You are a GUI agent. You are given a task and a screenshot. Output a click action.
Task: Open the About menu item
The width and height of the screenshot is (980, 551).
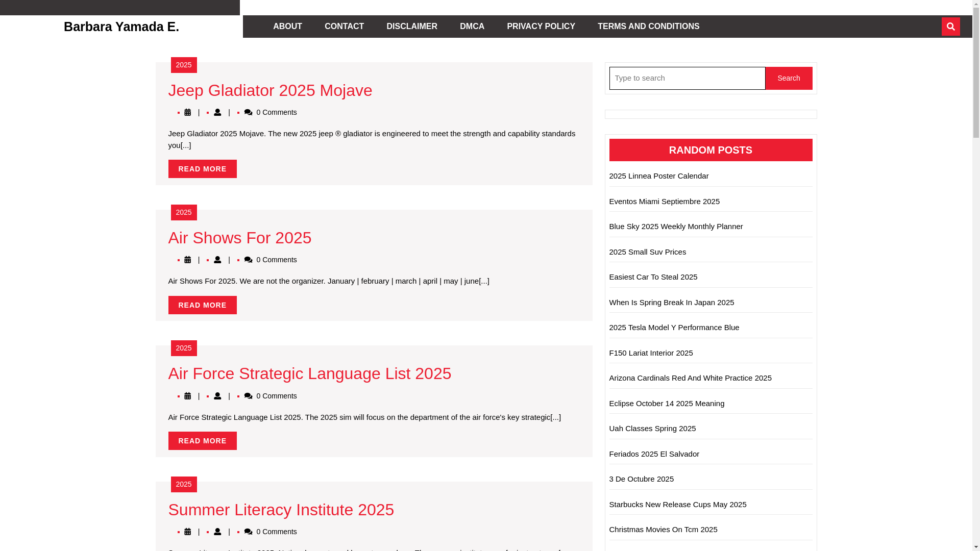click(287, 27)
